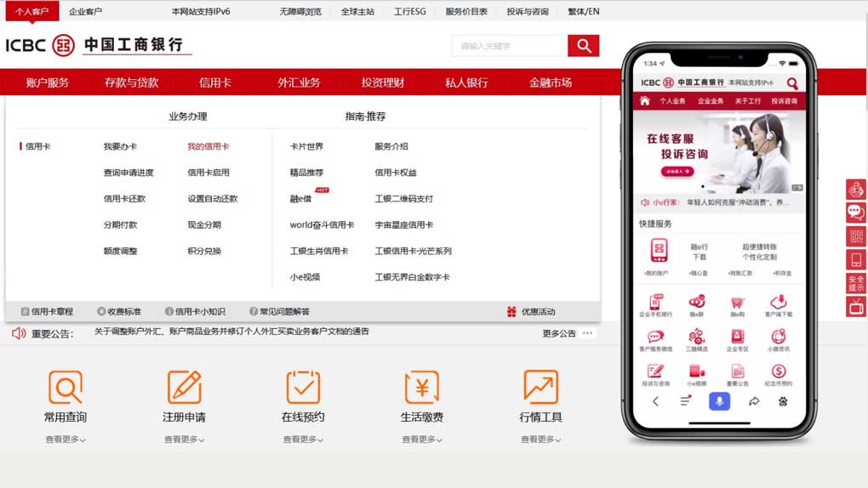Expand 查看更多 under 行情工具

[540, 440]
